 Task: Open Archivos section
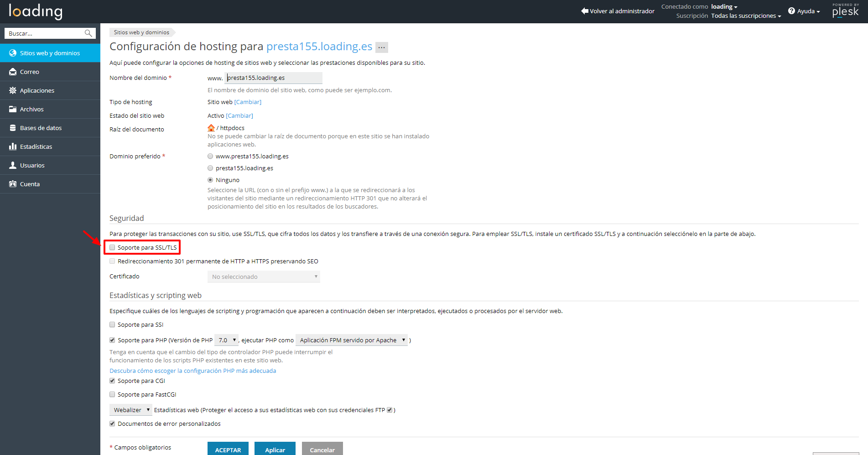(50, 109)
